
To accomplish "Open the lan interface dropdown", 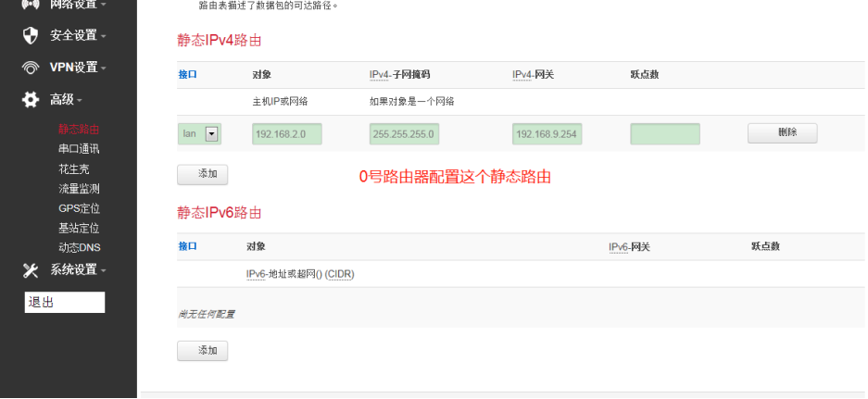I will pos(210,134).
